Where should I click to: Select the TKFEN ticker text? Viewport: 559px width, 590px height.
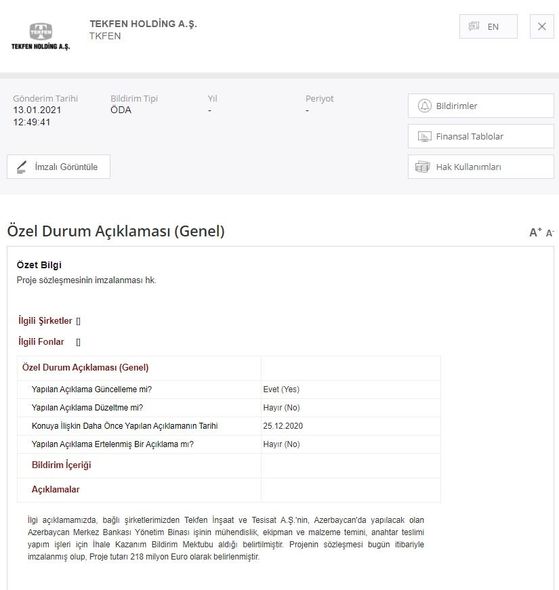[x=105, y=36]
